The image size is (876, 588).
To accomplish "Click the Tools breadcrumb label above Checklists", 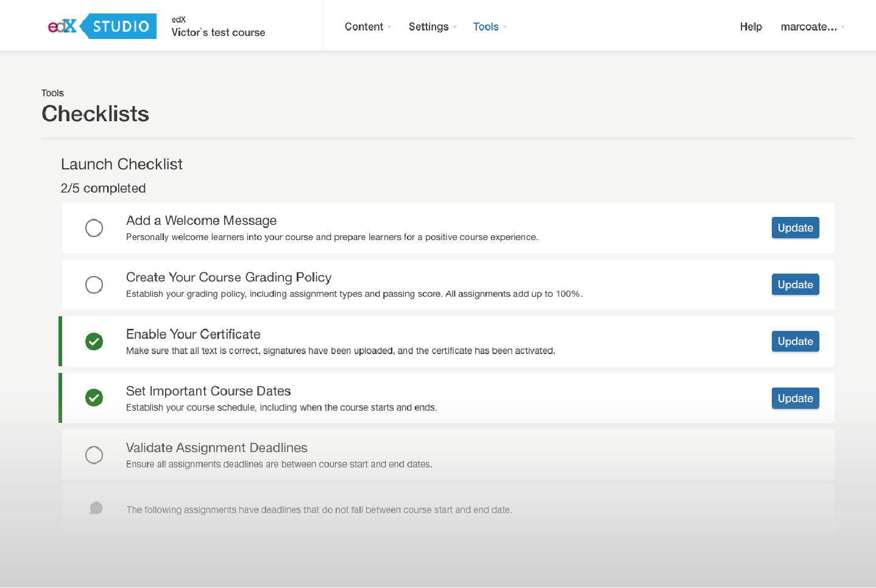I will click(52, 93).
